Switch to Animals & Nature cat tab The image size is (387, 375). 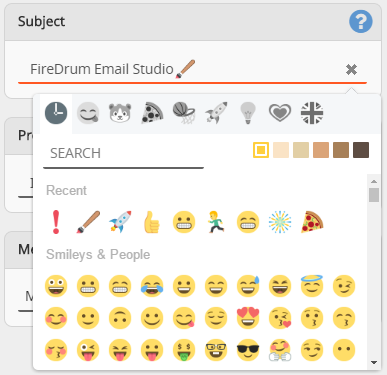120,113
